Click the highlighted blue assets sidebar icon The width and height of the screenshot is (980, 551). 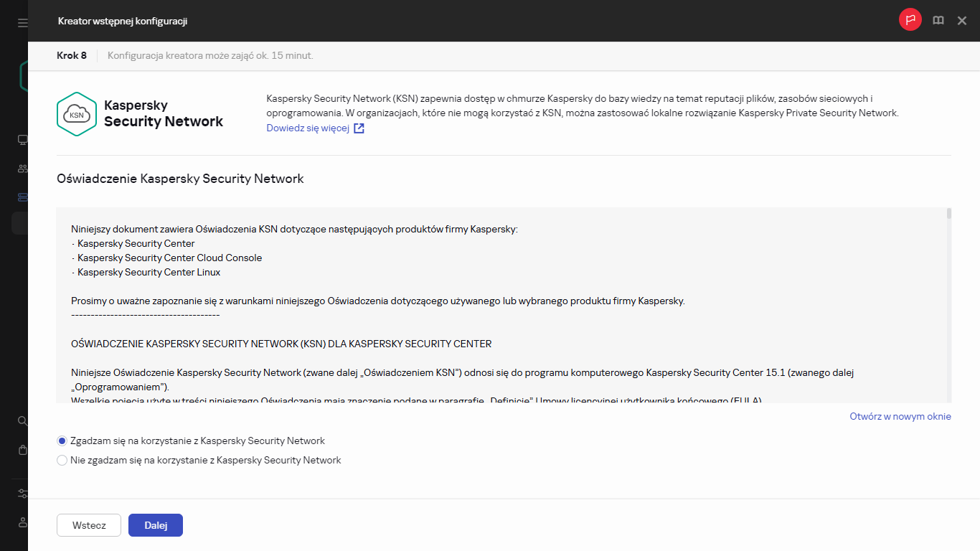22,197
